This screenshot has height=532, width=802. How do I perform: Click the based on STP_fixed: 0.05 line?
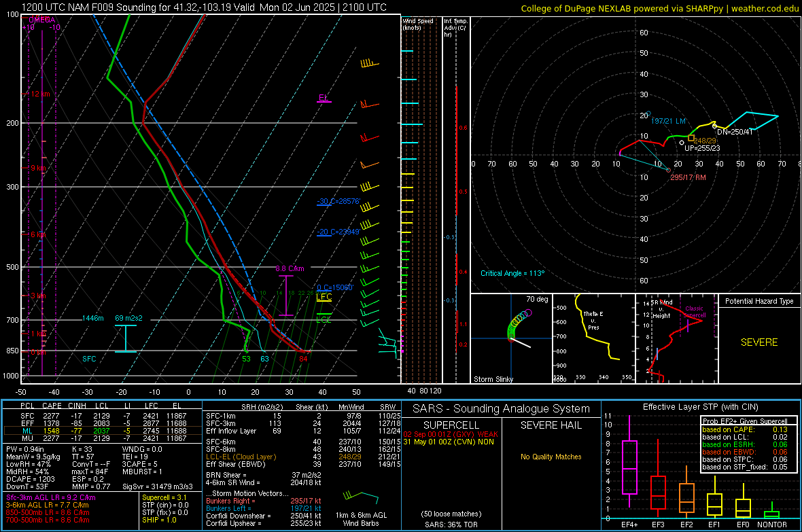click(x=745, y=467)
